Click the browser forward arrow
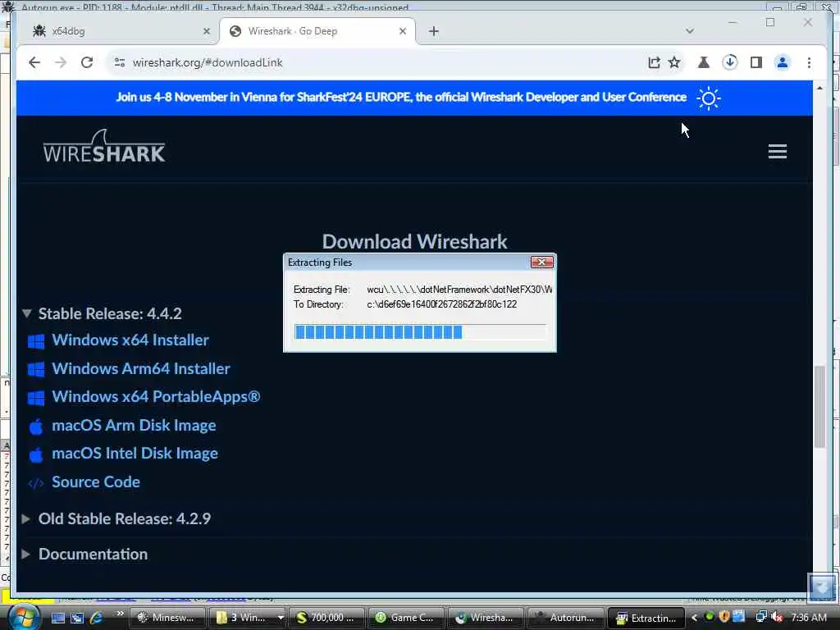Viewport: 840px width, 630px height. click(61, 62)
